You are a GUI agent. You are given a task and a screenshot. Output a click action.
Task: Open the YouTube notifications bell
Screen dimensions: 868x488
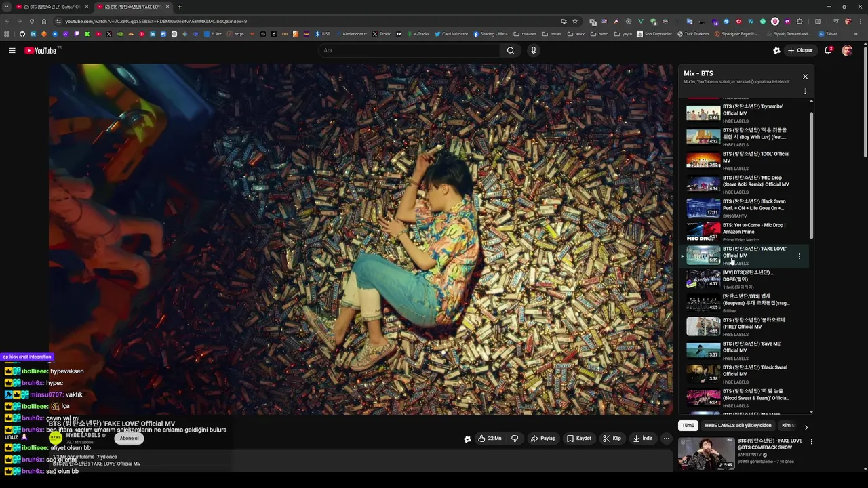828,50
